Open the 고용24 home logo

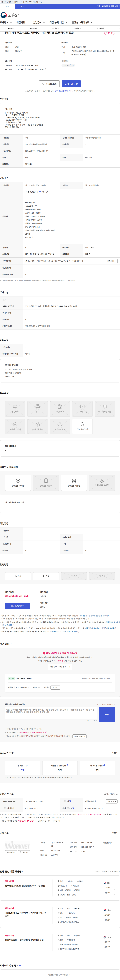(10, 15)
